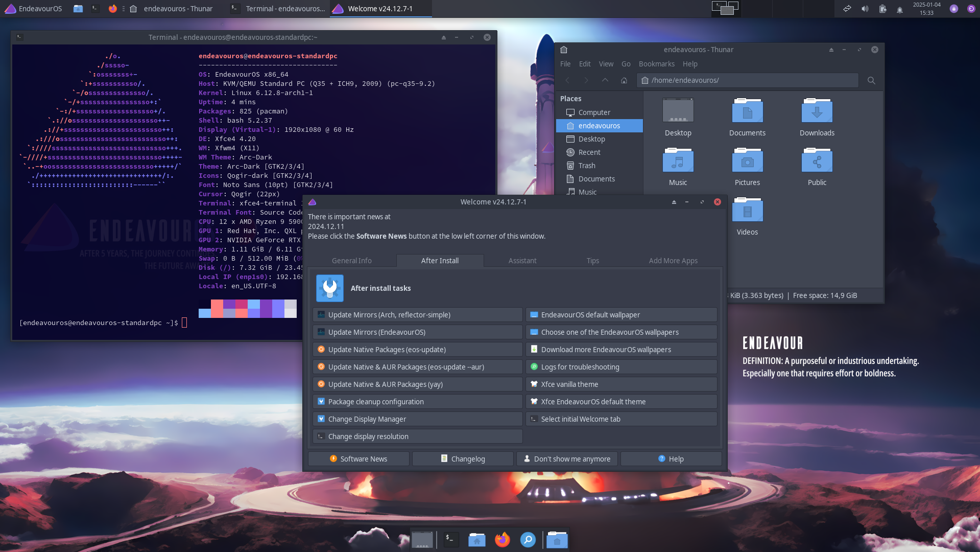Open application finder magnifier in dock
980x552 pixels.
pyautogui.click(x=528, y=539)
